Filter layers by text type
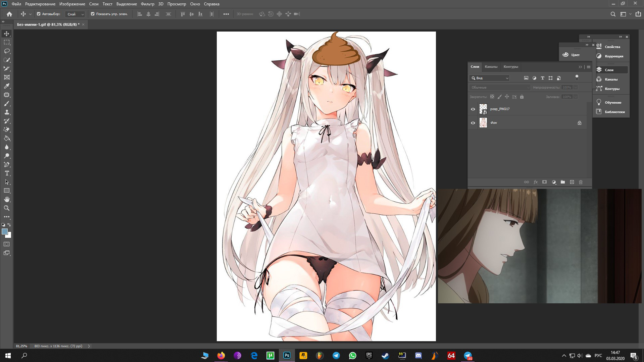The height and width of the screenshot is (362, 644). pos(542,78)
